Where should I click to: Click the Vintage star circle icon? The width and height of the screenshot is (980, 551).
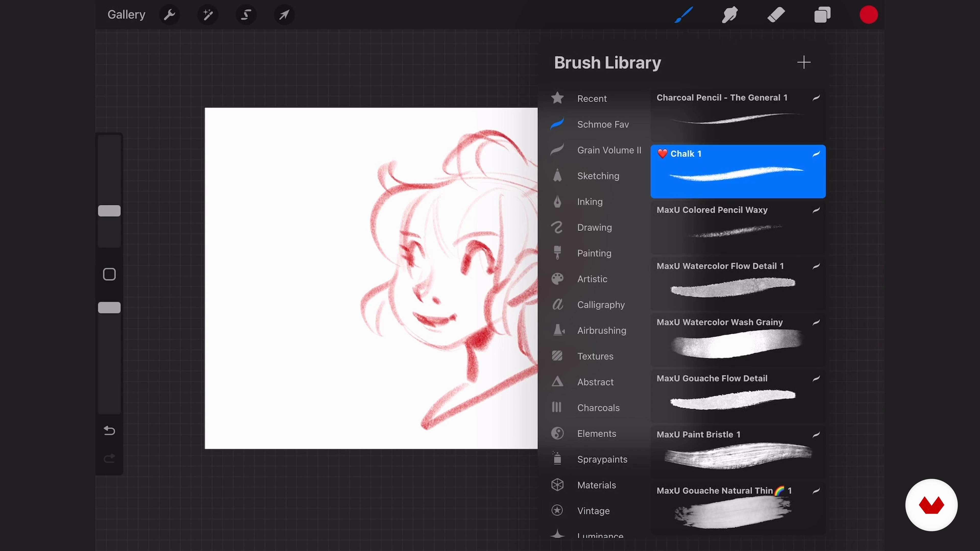click(557, 510)
